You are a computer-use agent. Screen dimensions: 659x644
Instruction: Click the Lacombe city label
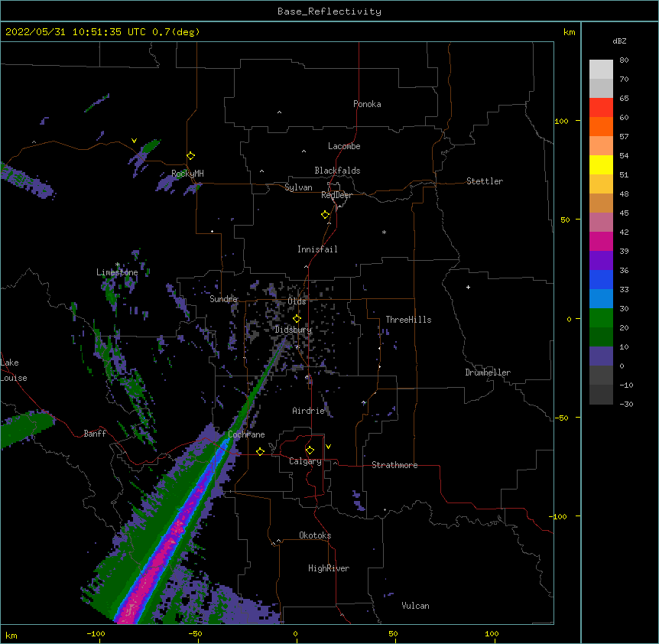[344, 146]
